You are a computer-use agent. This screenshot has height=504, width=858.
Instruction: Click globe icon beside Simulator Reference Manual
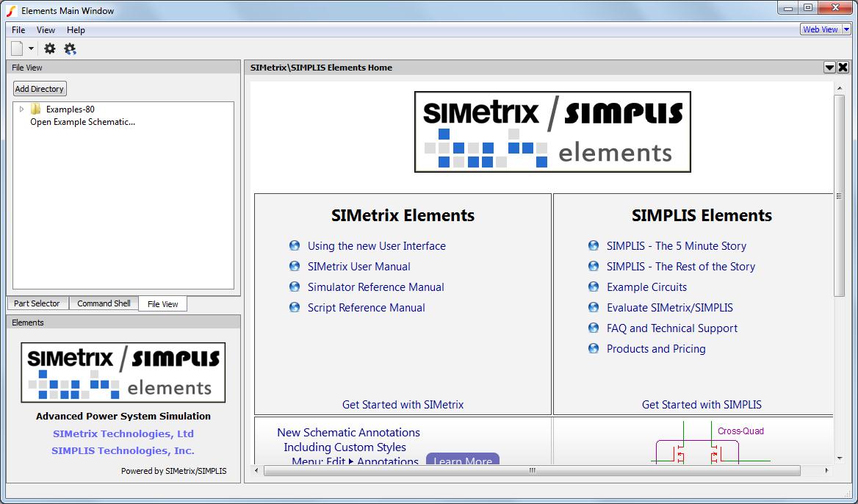(295, 287)
